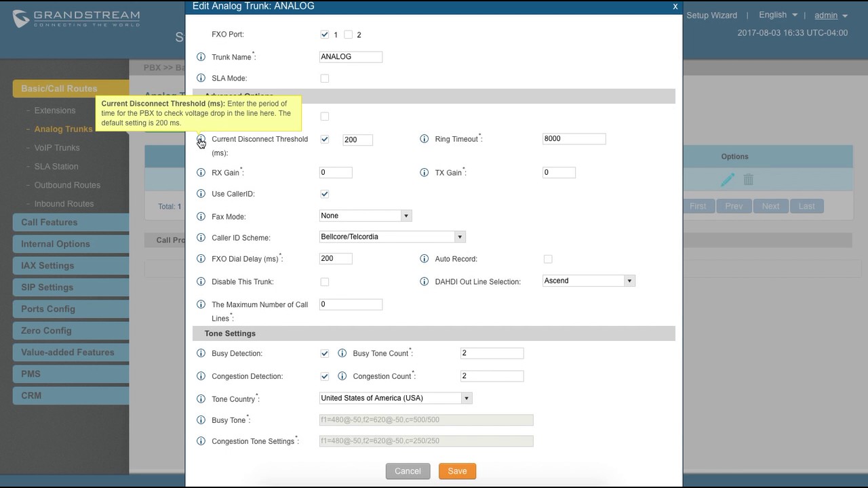Image resolution: width=868 pixels, height=488 pixels.
Task: Open the admin user menu
Action: pos(831,16)
